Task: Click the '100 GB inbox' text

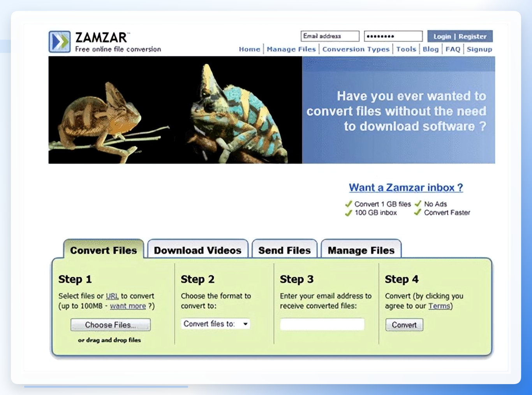Action: 375,213
